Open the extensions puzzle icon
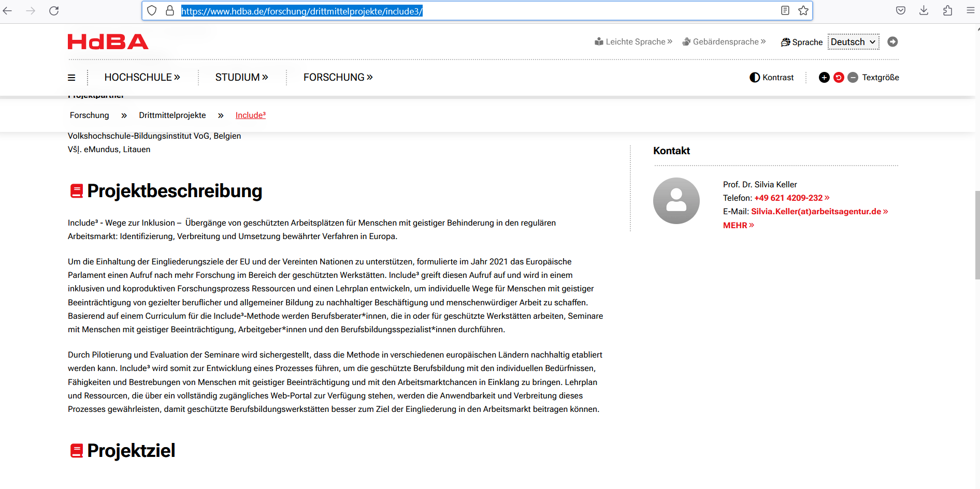 [x=947, y=10]
